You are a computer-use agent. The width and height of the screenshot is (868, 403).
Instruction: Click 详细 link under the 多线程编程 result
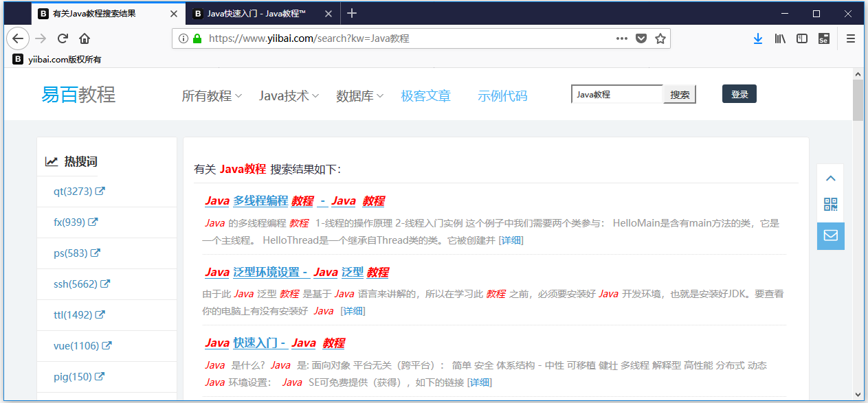click(512, 240)
